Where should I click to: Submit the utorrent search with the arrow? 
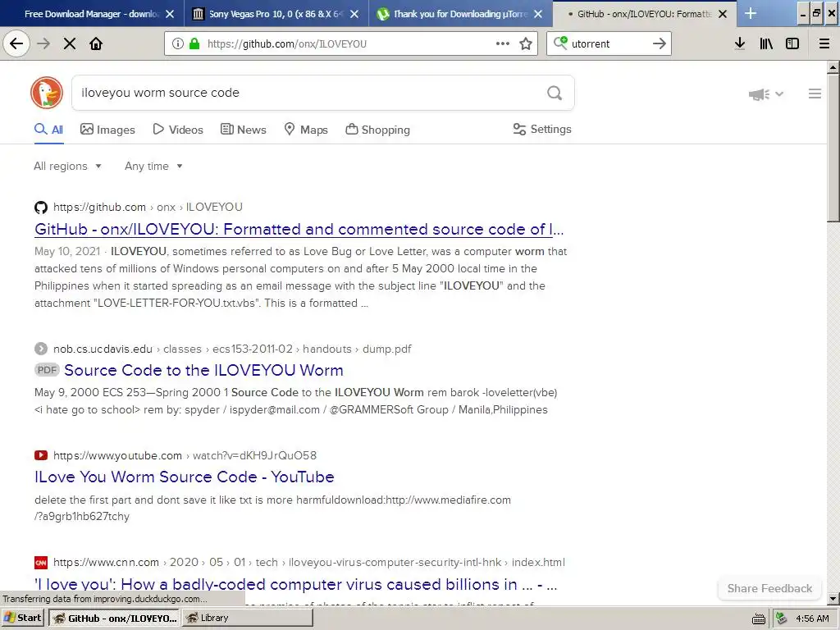660,43
